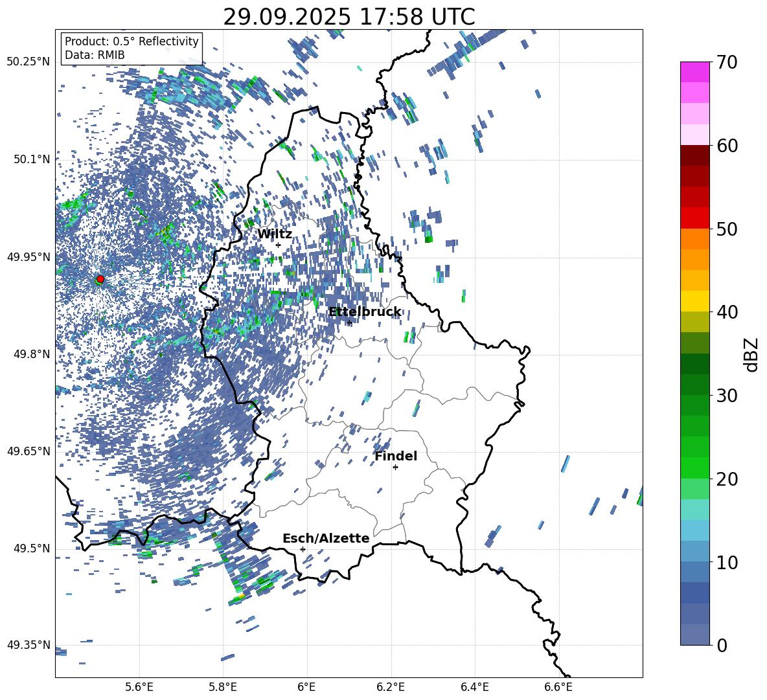Click the 5.6°E longitude label
The width and height of the screenshot is (767, 700).
pos(139,687)
